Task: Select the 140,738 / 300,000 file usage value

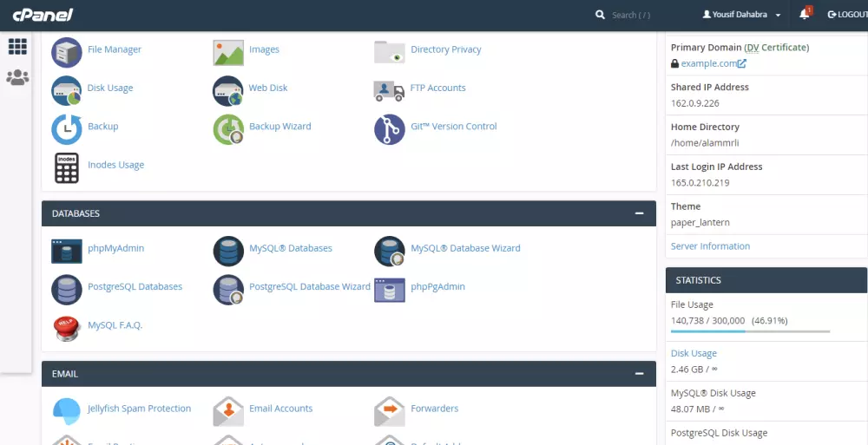Action: point(708,320)
